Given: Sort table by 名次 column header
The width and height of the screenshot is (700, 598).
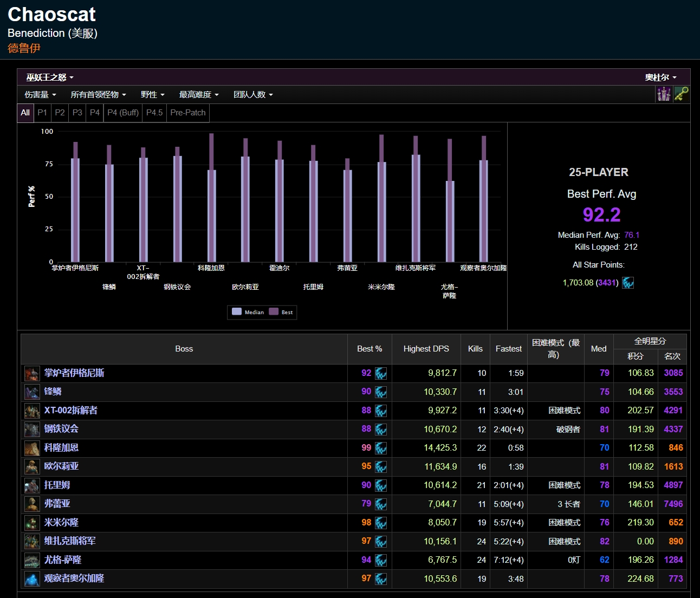Looking at the screenshot, I should tap(672, 356).
